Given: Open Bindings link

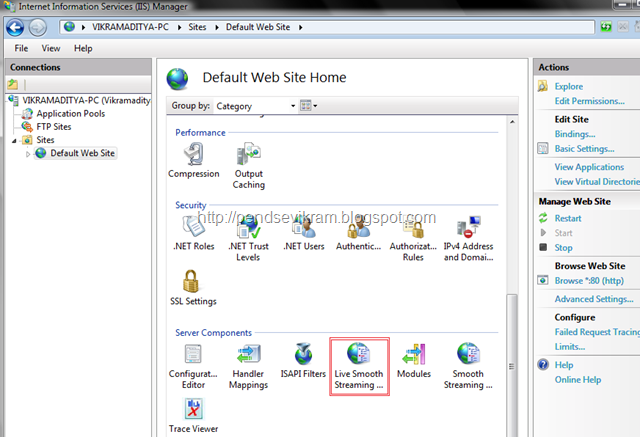Looking at the screenshot, I should (x=575, y=134).
